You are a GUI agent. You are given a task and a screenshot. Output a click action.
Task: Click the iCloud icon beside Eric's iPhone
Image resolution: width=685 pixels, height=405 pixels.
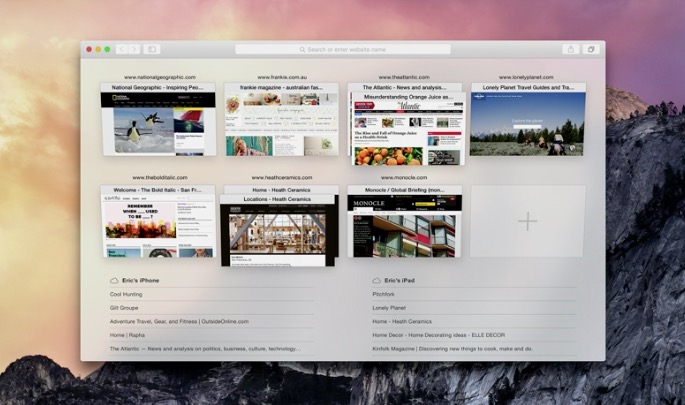coord(114,280)
